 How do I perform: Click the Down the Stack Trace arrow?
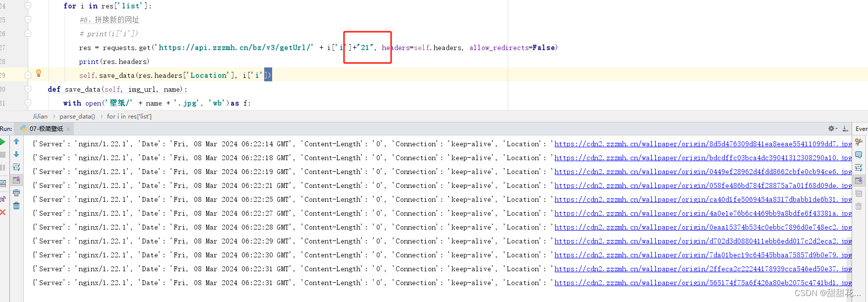(16, 154)
